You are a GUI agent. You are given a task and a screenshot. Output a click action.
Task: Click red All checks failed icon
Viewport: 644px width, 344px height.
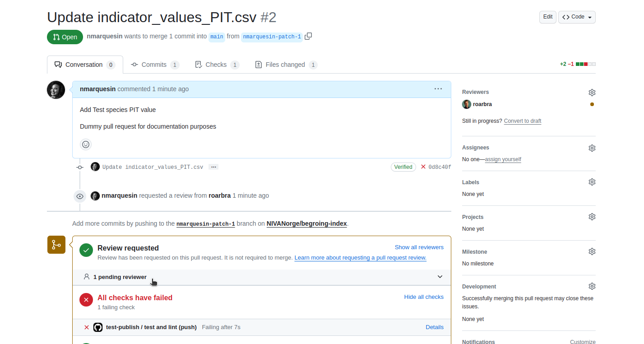tap(86, 300)
